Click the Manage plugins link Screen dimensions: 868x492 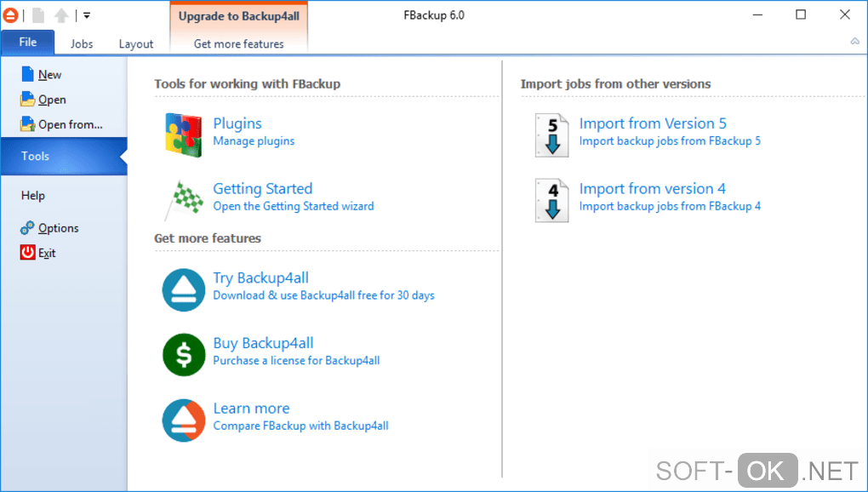click(254, 141)
